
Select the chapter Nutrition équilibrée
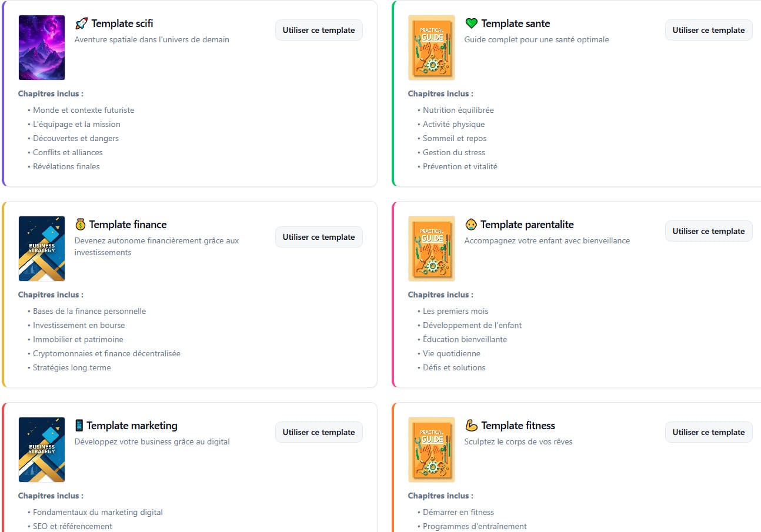(x=458, y=110)
